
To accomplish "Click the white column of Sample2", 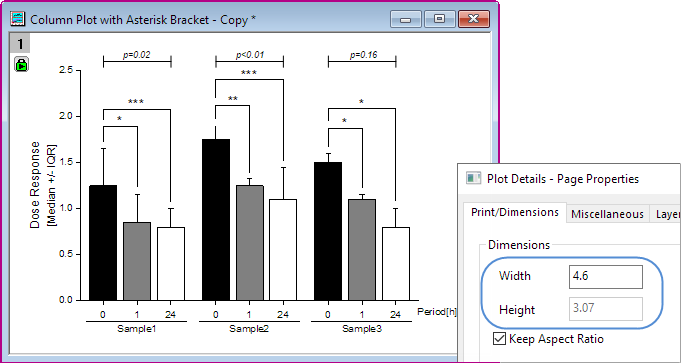I will point(283,250).
